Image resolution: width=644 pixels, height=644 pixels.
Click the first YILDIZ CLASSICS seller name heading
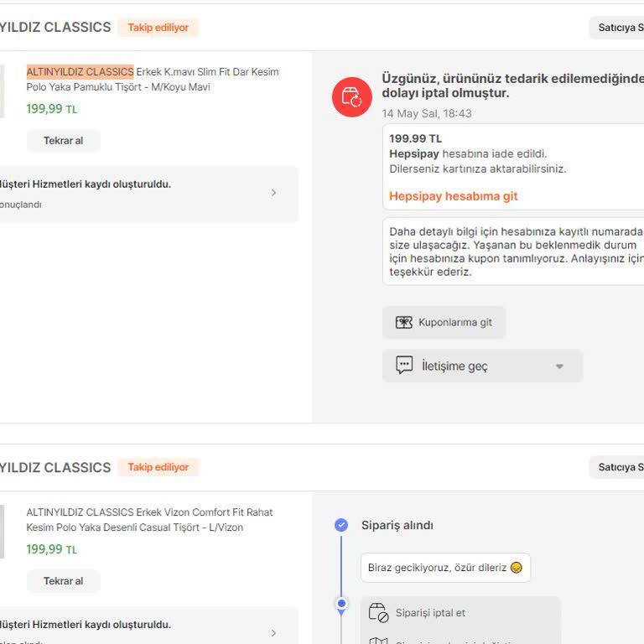point(55,27)
